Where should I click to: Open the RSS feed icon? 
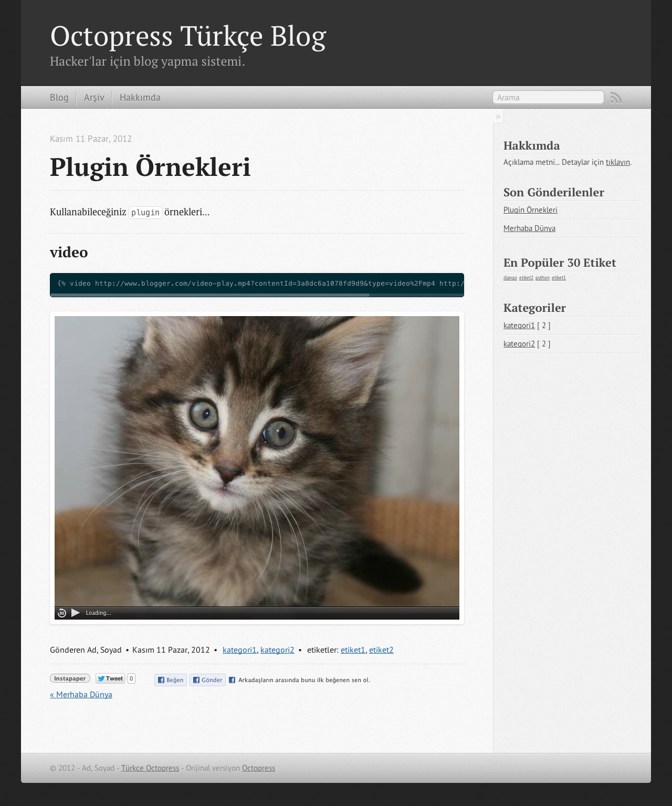click(616, 98)
